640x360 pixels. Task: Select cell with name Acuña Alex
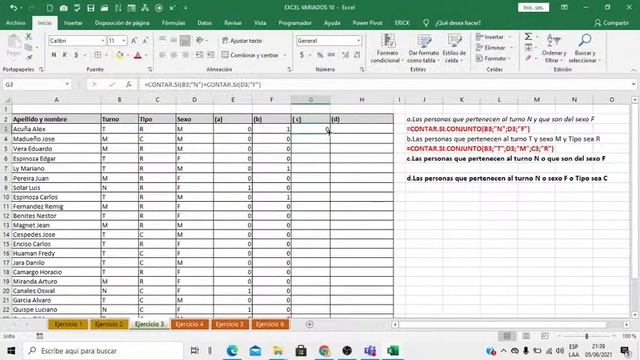pos(56,129)
